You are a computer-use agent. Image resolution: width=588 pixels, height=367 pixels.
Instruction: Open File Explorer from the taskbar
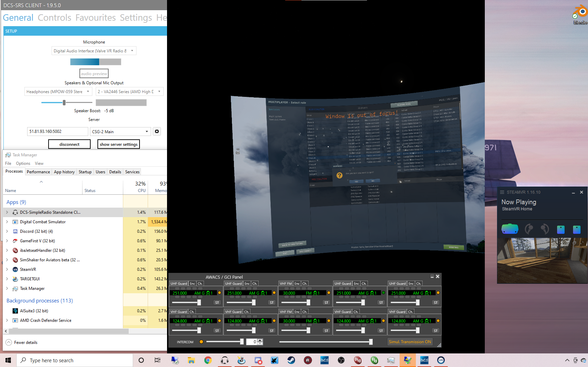pyautogui.click(x=191, y=360)
